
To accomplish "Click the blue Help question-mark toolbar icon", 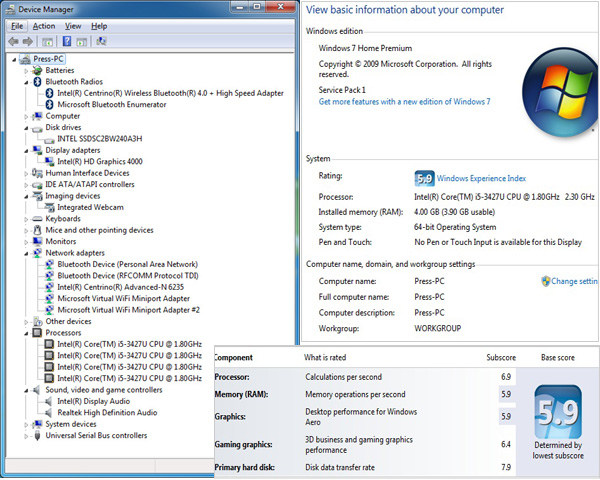I will 67,41.
